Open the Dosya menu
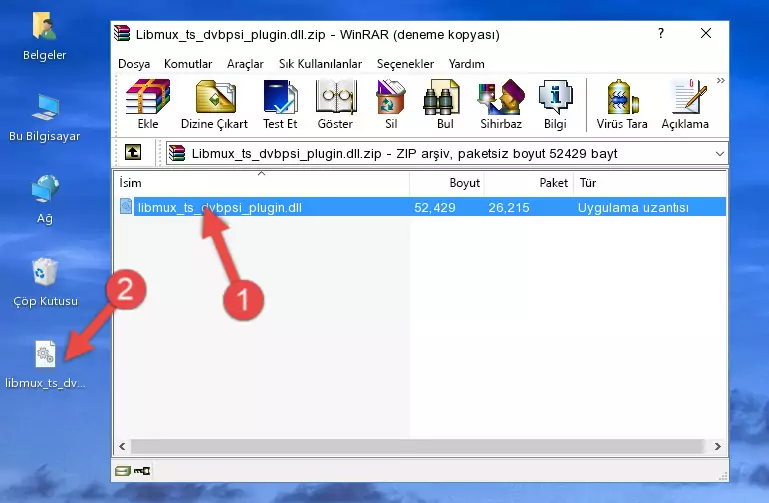Viewport: 769px width, 503px height. point(134,64)
